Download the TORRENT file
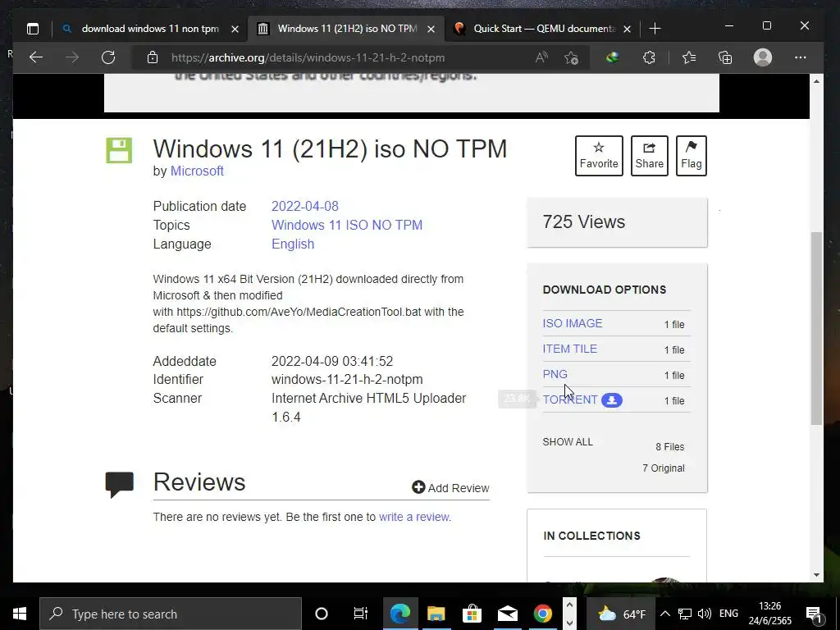The height and width of the screenshot is (630, 840). click(x=570, y=399)
